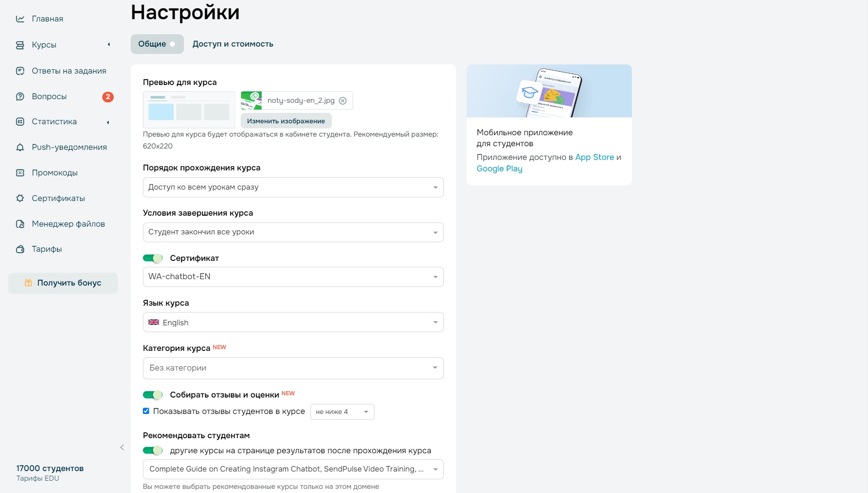This screenshot has height=493, width=868.
Task: Toggle the Сертификат switch off
Action: 153,258
